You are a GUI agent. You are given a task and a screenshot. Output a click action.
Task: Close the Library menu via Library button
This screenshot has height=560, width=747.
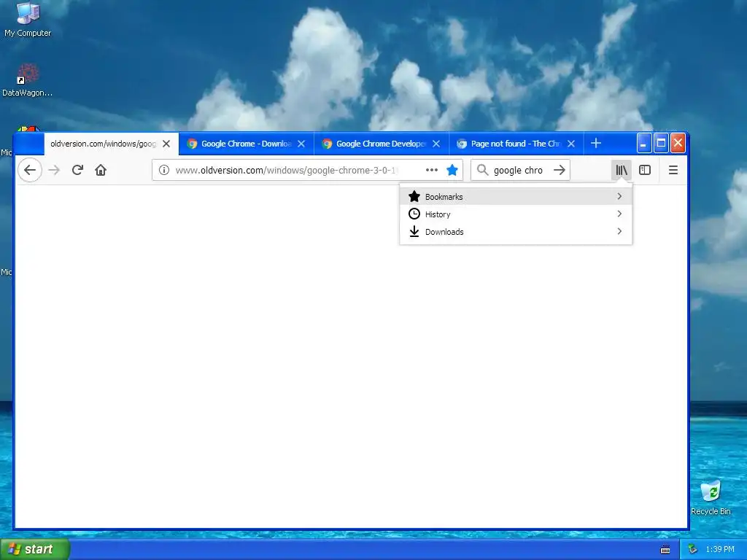pyautogui.click(x=622, y=170)
